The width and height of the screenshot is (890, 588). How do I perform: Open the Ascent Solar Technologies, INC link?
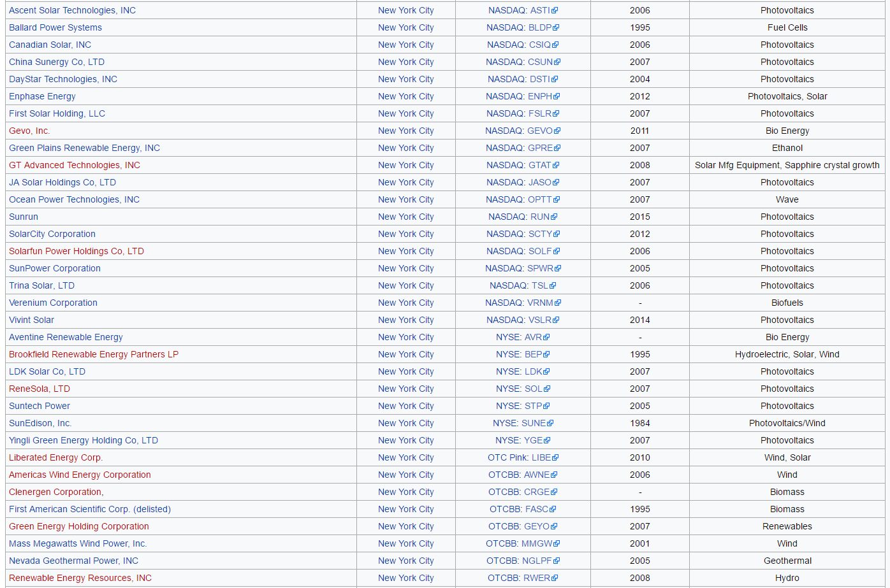point(72,10)
